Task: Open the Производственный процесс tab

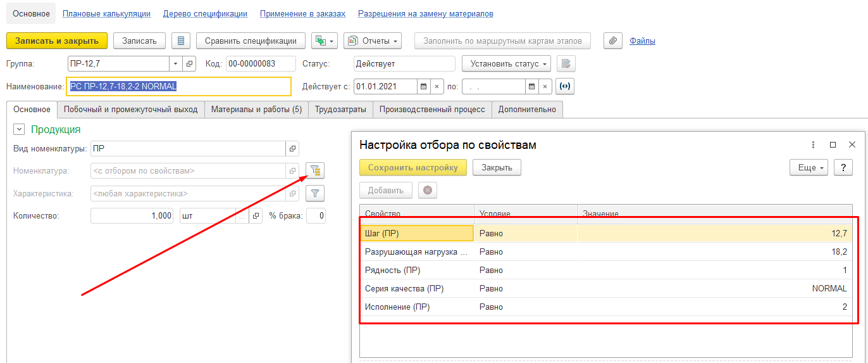Action: pos(432,109)
